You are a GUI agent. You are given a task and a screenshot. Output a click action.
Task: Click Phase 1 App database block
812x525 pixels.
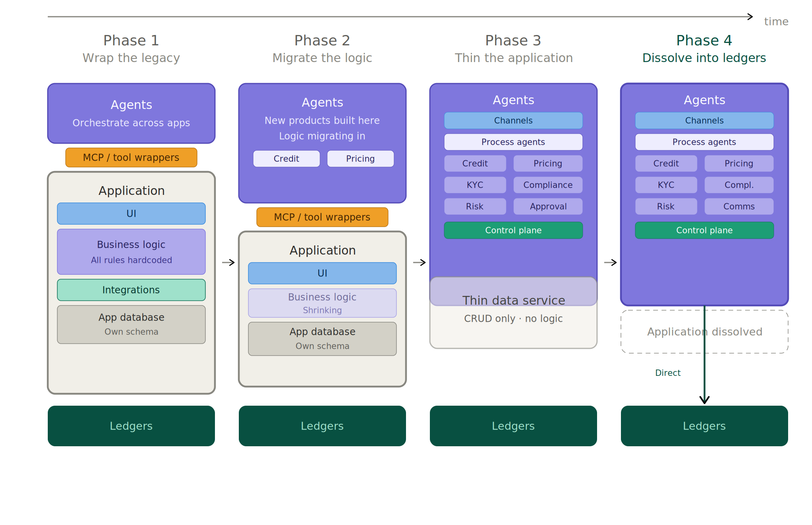point(131,325)
